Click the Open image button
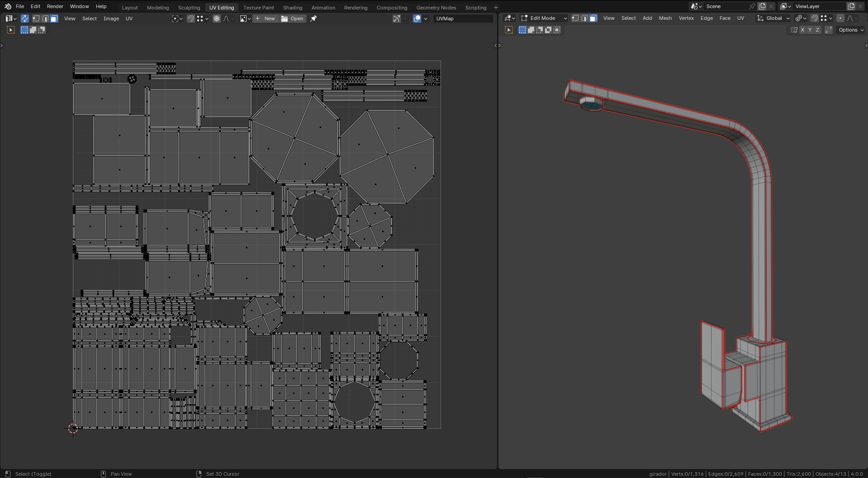Image resolution: width=868 pixels, height=478 pixels. tap(293, 19)
